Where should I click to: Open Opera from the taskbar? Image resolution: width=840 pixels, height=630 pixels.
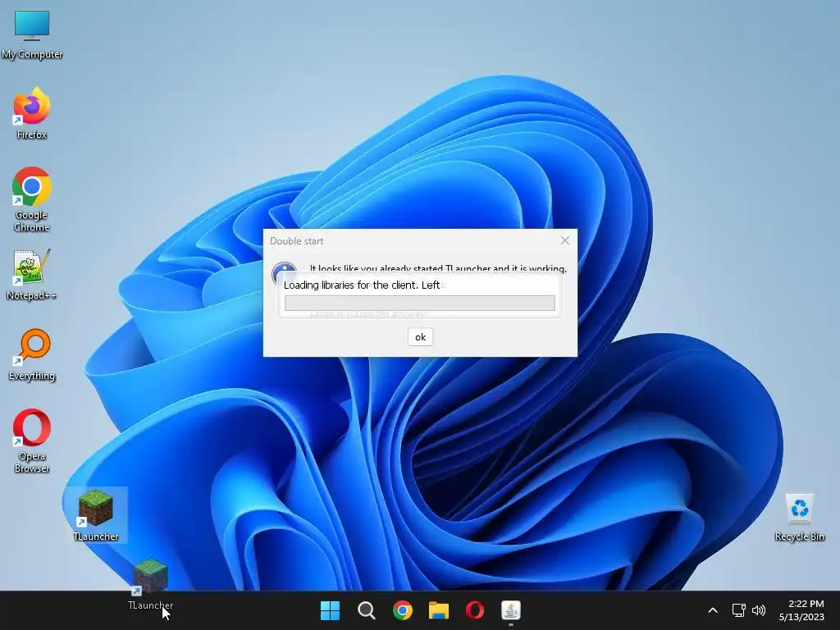[475, 610]
